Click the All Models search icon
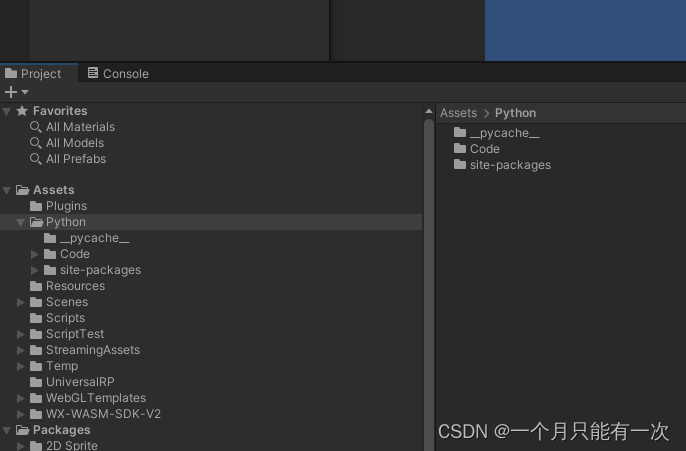Image resolution: width=686 pixels, height=451 pixels. (35, 143)
